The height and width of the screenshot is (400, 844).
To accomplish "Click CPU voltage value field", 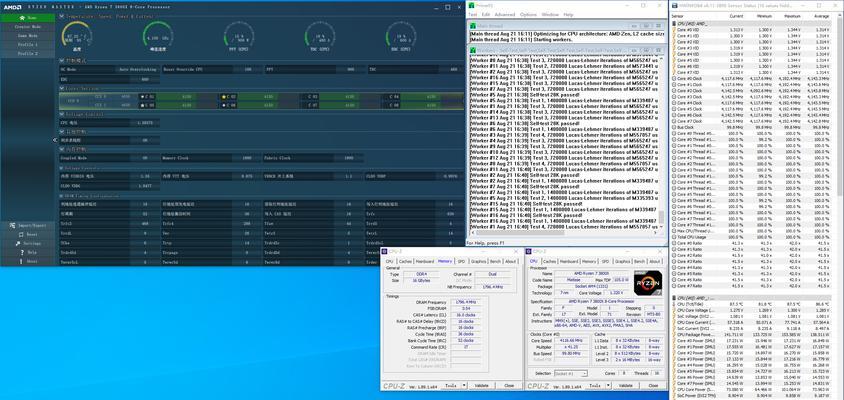I will tap(145, 123).
